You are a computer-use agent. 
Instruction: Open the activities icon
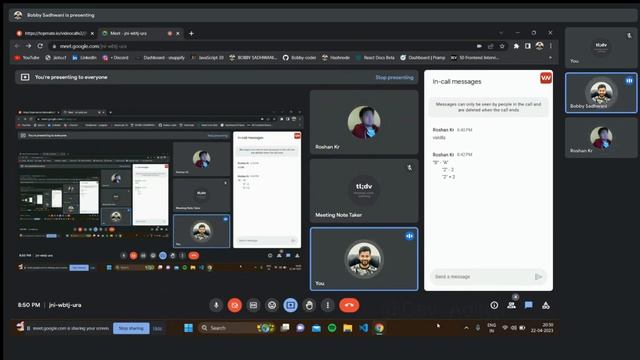(x=546, y=305)
